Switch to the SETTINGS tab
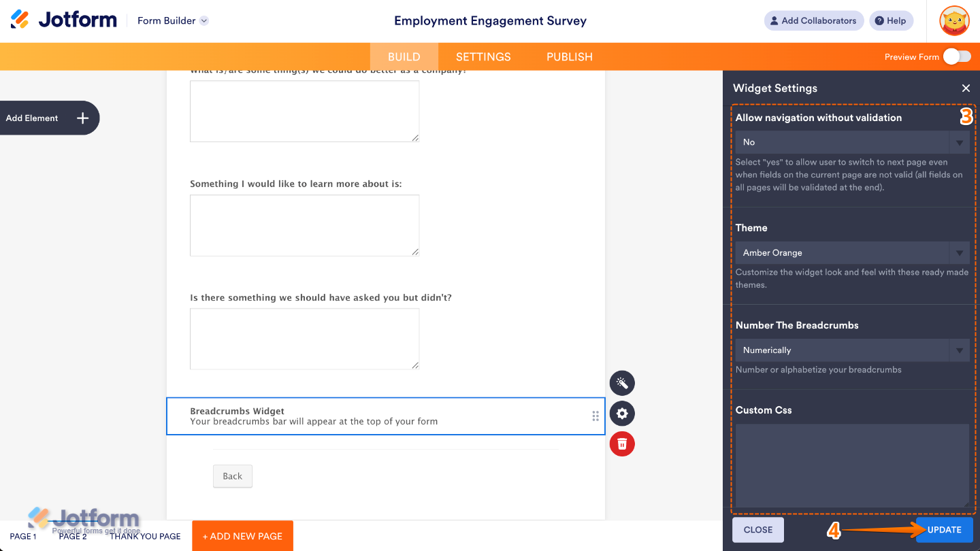Screen dimensions: 980x551 483,57
